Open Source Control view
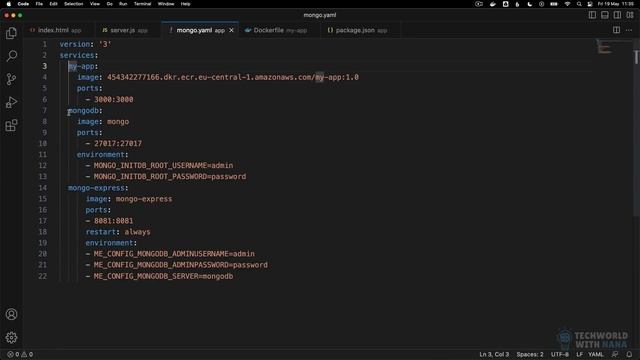 click(11, 79)
